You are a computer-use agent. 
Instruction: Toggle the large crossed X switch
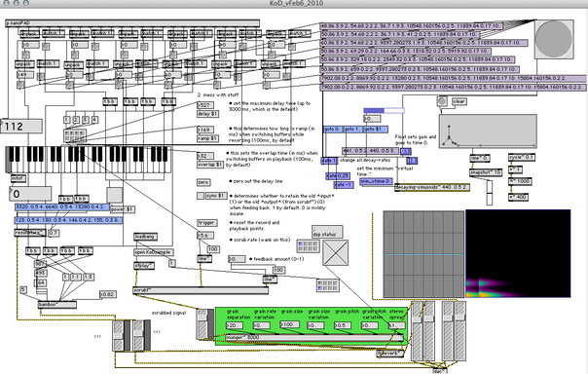coord(336,253)
